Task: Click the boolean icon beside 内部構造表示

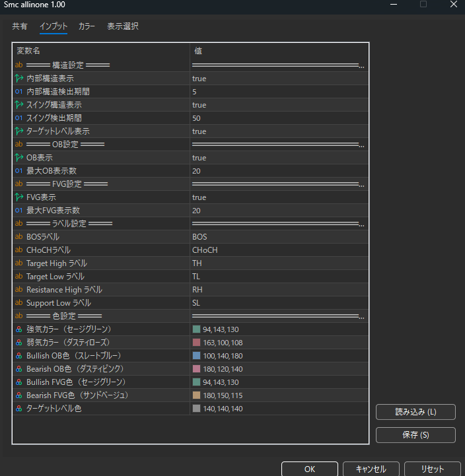Action: point(19,79)
